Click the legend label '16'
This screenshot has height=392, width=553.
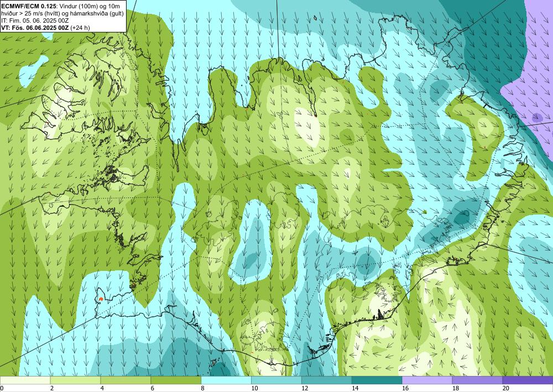click(x=405, y=388)
